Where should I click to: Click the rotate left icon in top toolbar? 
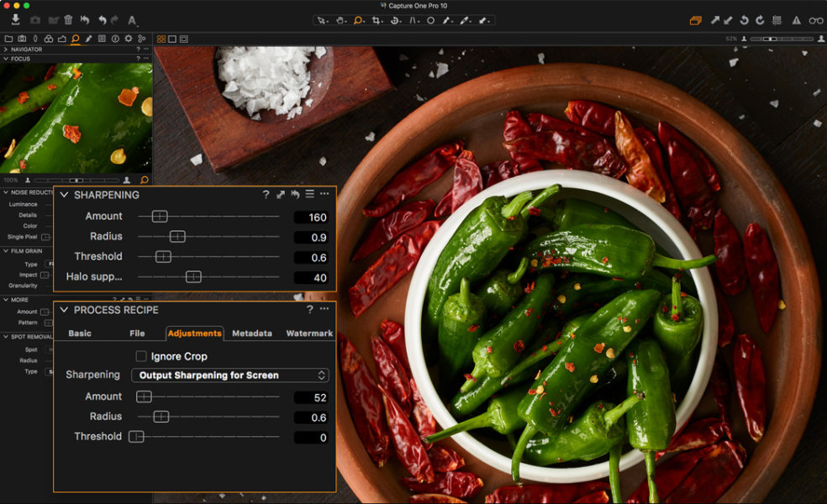click(744, 20)
